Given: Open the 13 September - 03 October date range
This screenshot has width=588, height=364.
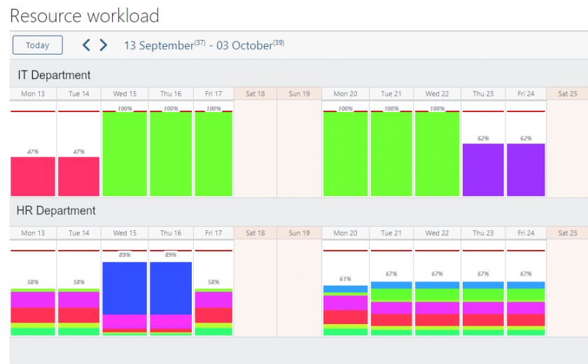Looking at the screenshot, I should 203,45.
